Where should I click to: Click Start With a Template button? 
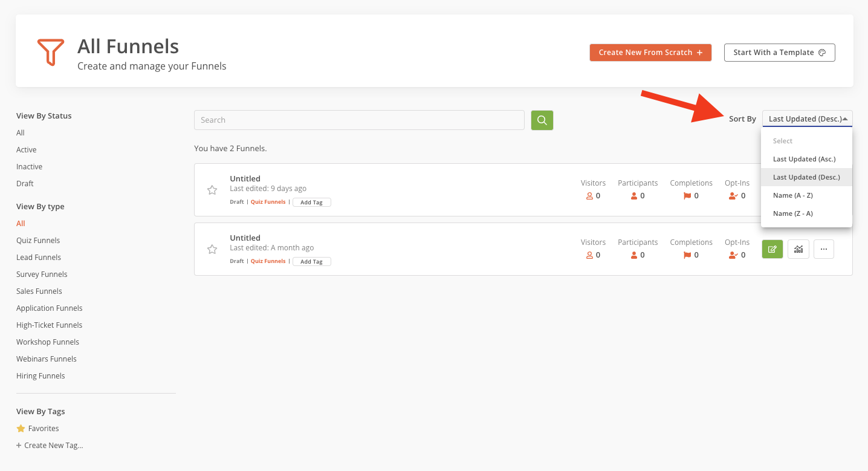tap(780, 53)
